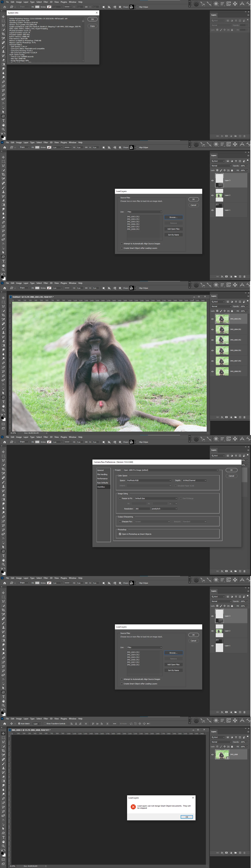Toggle the Show Transform Controls checkbox
Image resolution: width=251 pixels, height=868 pixels.
tap(45, 724)
